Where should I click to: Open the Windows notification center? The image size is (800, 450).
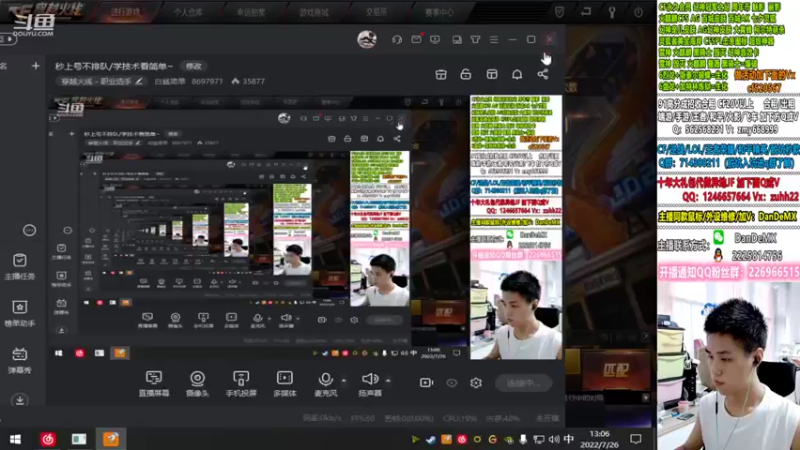636,439
